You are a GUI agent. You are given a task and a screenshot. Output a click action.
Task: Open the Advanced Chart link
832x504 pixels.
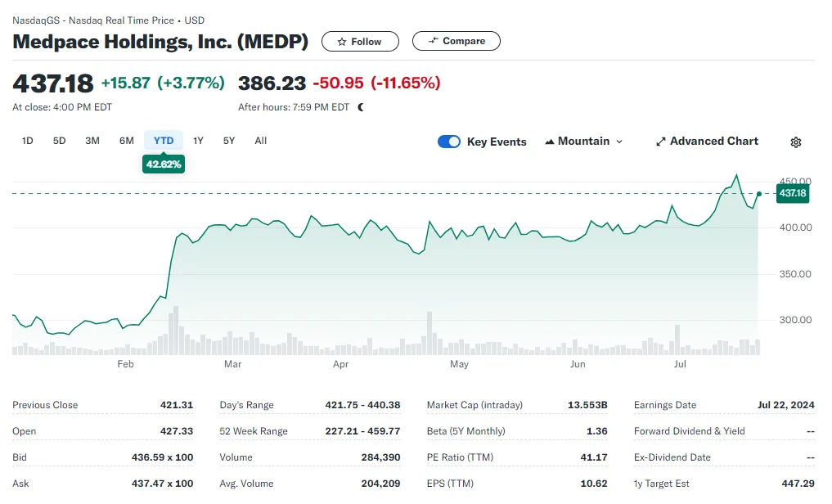click(714, 142)
